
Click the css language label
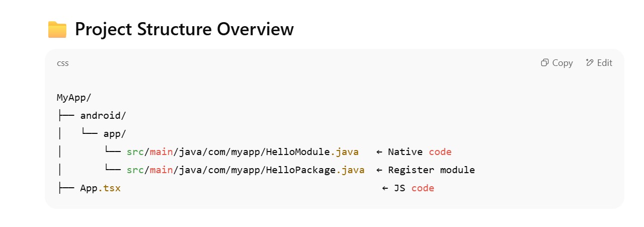point(63,63)
